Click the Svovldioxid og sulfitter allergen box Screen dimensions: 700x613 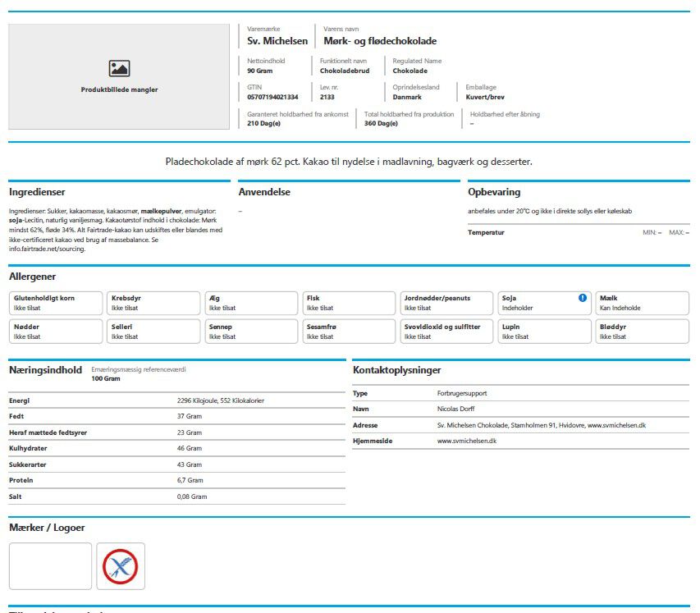pos(446,332)
